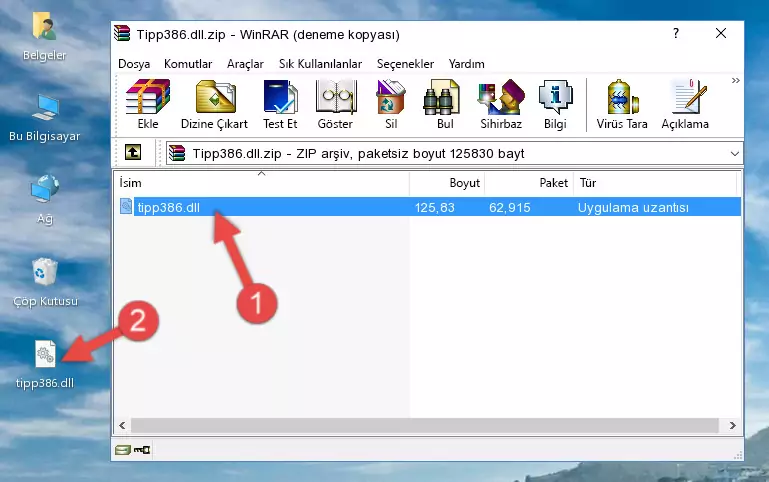Click the archive path text field
The height and width of the screenshot is (482, 769).
(454, 153)
